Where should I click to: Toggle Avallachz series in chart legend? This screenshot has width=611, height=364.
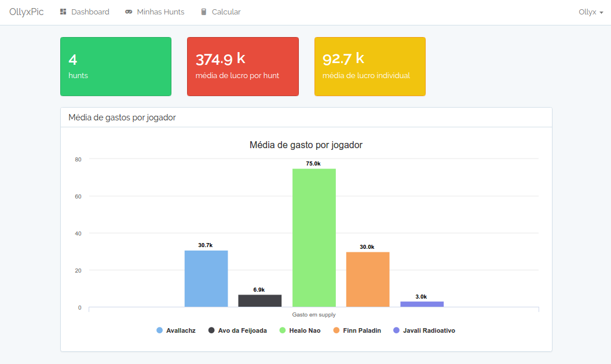[180, 330]
